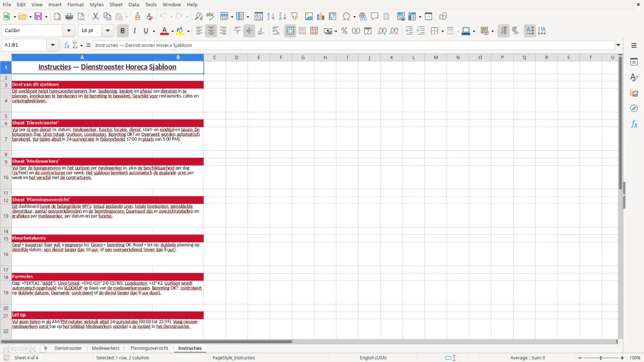
Task: Select row 10 header
Action: 5,177
